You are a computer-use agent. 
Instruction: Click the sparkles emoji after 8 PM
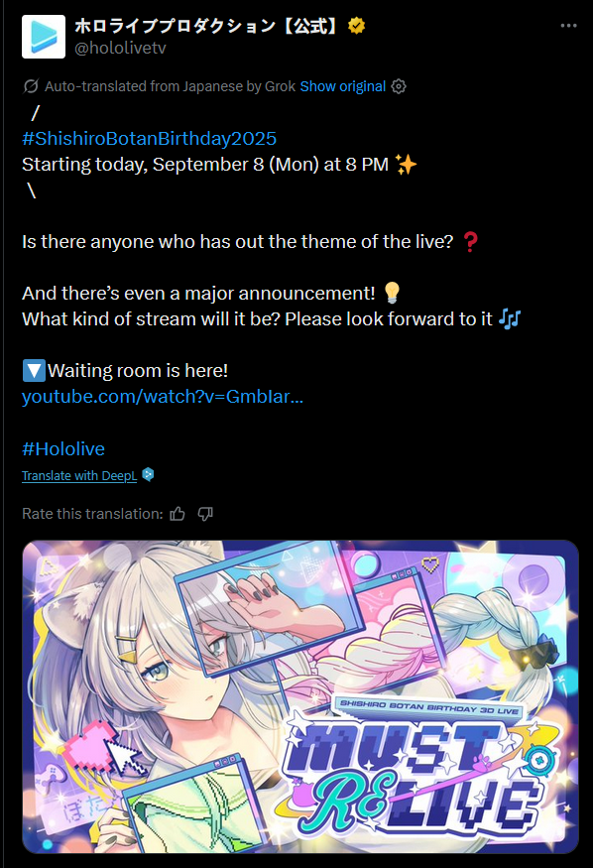click(406, 165)
